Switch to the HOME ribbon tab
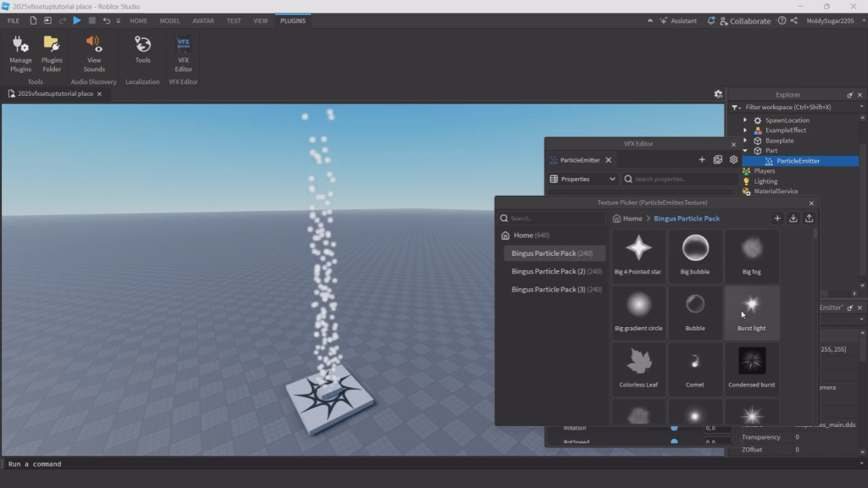The height and width of the screenshot is (488, 868). tap(138, 20)
